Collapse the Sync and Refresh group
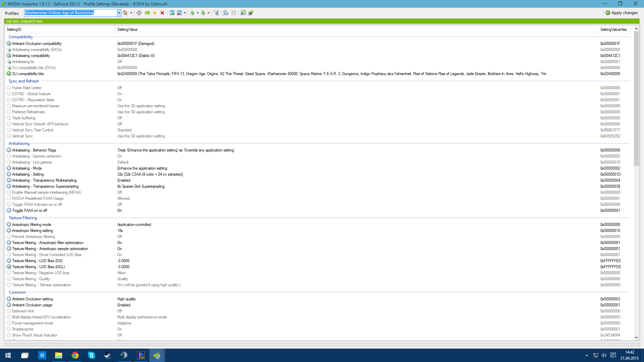The image size is (644, 362). pyautogui.click(x=24, y=81)
